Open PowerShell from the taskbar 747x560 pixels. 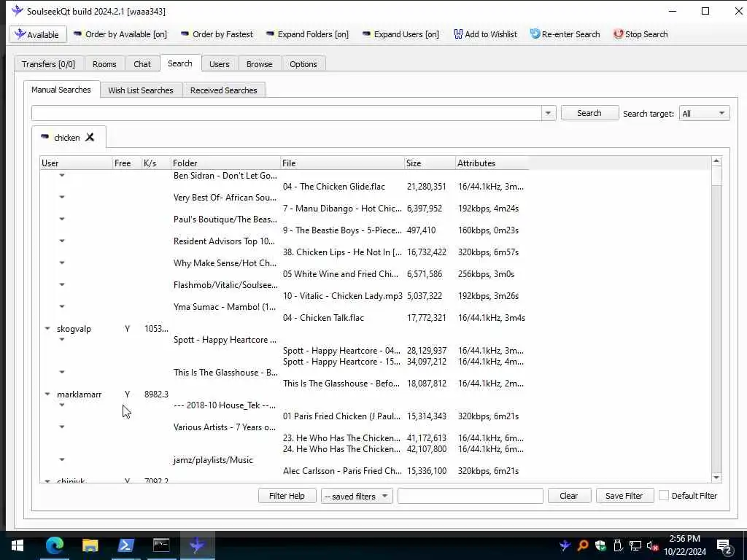(x=125, y=545)
